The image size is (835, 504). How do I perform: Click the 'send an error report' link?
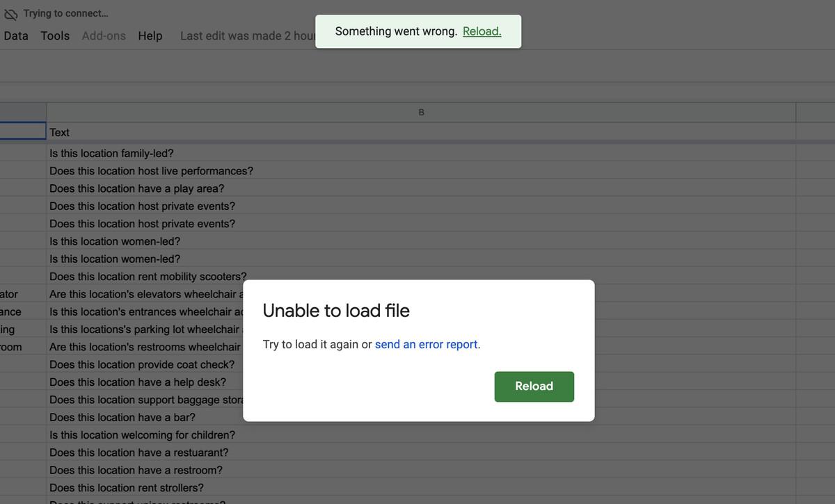tap(426, 345)
